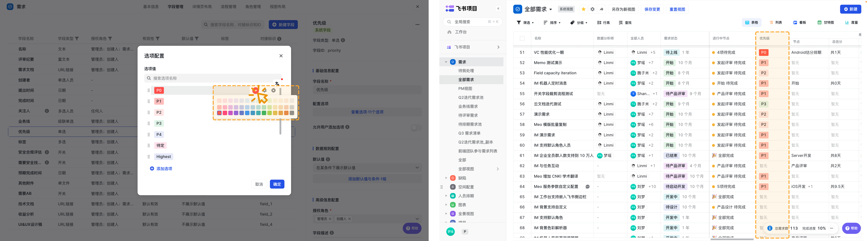Image resolution: width=868 pixels, height=241 pixels.
Task: Open the 查找 find tool
Action: 625,23
